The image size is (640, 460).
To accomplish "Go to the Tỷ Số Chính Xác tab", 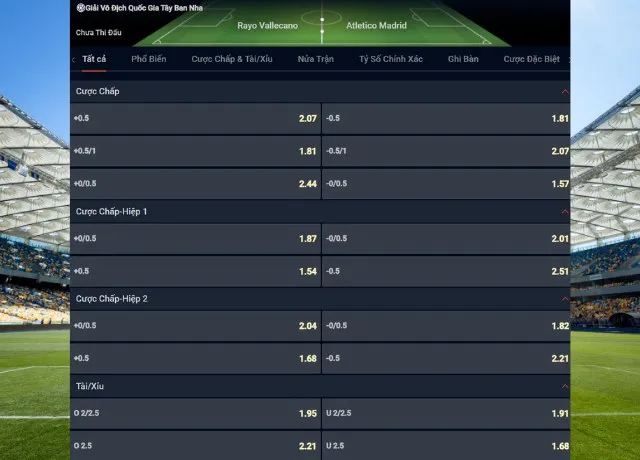I will [391, 60].
